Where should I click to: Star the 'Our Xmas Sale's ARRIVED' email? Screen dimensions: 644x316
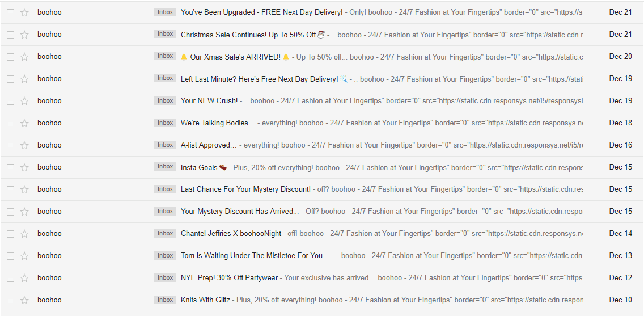pos(24,57)
